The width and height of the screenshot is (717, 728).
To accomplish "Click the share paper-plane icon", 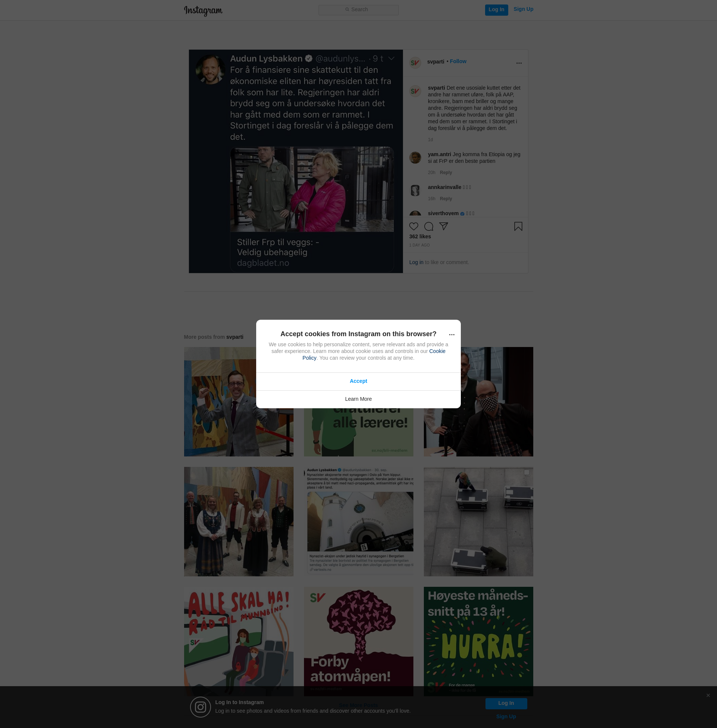I will tap(444, 226).
